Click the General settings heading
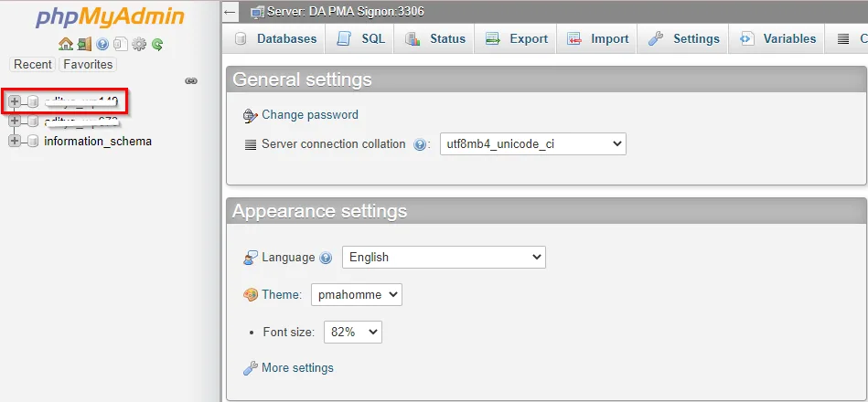Viewport: 868px width, 402px height. (x=302, y=79)
